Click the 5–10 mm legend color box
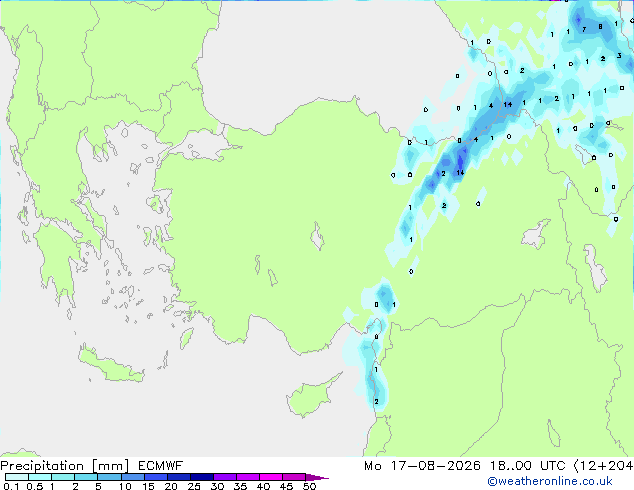This screenshot has height=490, width=634. 109,477
